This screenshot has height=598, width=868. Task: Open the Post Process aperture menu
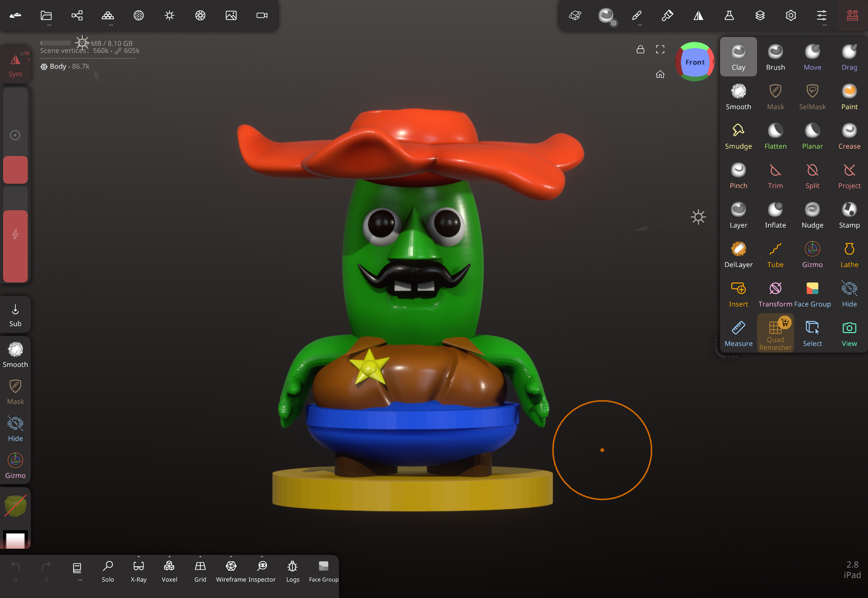click(200, 15)
